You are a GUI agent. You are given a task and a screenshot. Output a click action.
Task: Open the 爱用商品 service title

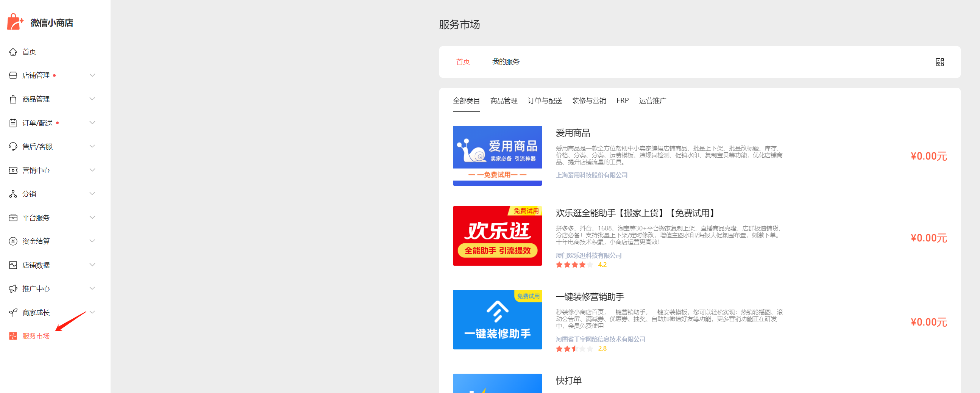coord(573,133)
